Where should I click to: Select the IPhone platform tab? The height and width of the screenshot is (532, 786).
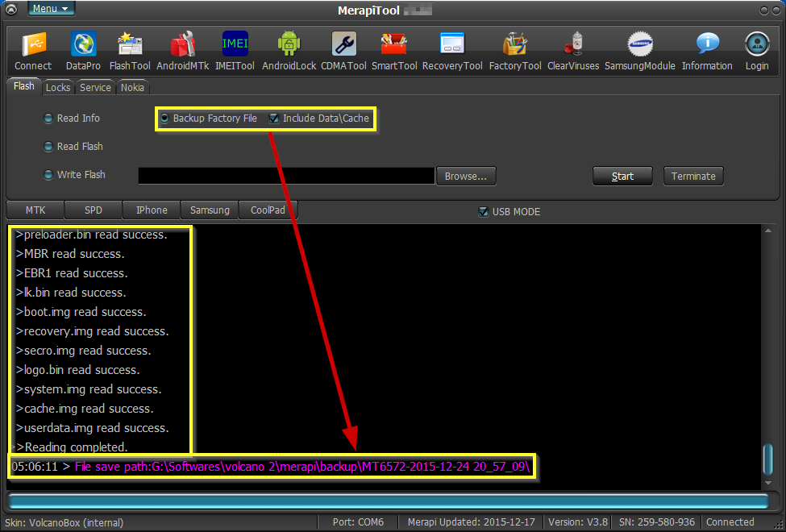coord(152,210)
